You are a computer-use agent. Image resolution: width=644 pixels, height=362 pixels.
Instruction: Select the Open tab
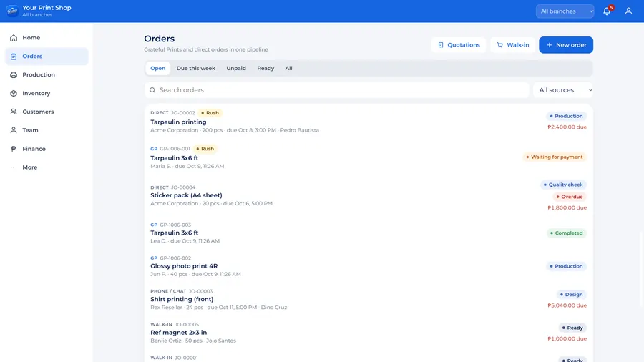[x=157, y=68]
